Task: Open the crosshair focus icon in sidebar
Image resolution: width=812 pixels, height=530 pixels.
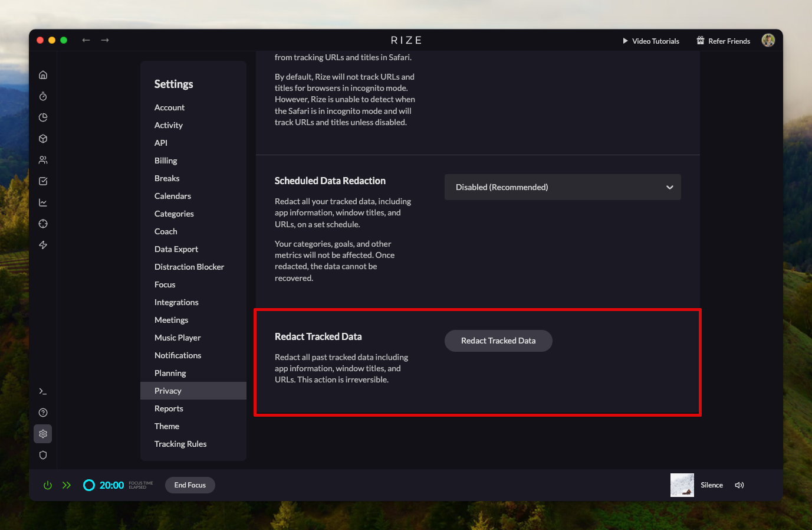Action: pyautogui.click(x=43, y=224)
